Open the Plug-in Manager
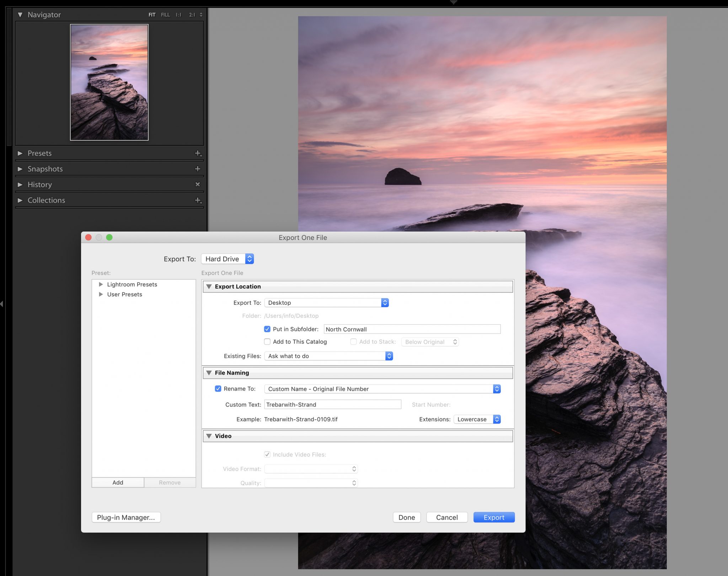Viewport: 728px width, 576px height. 126,517
